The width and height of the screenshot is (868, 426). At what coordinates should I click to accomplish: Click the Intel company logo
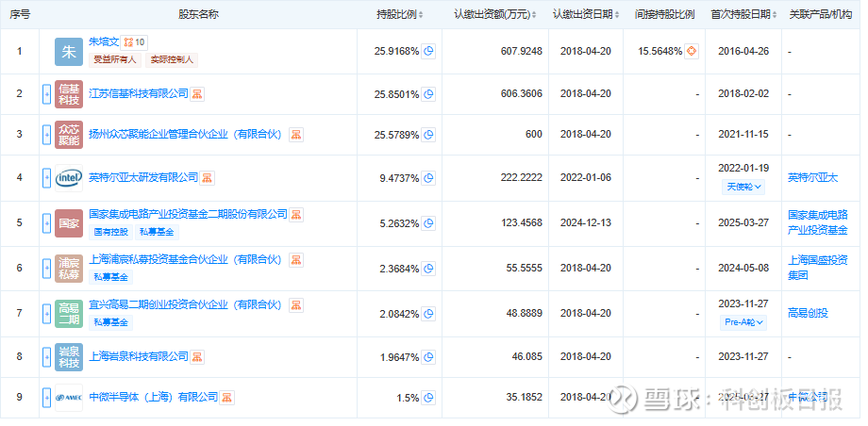(x=69, y=178)
